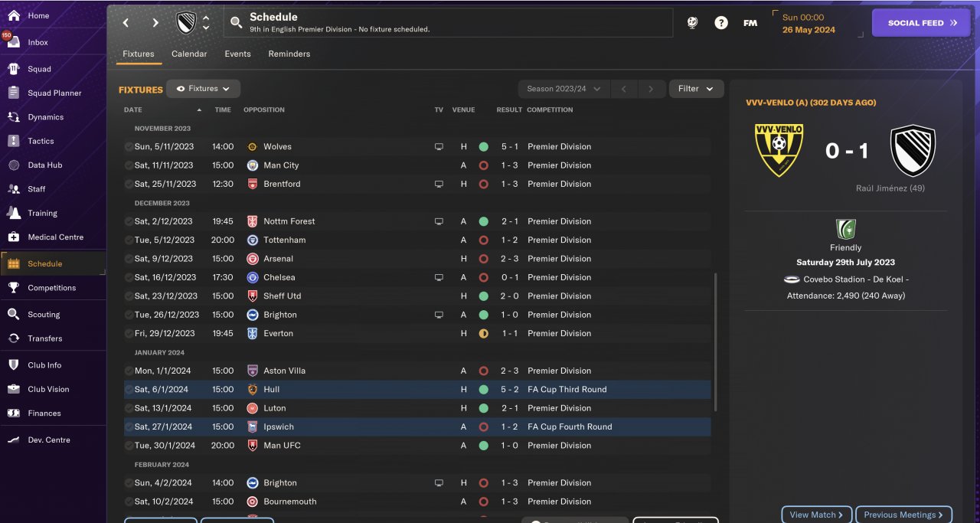Viewport: 980px width, 523px height.
Task: Open the Fixtures view dropdown
Action: 203,89
